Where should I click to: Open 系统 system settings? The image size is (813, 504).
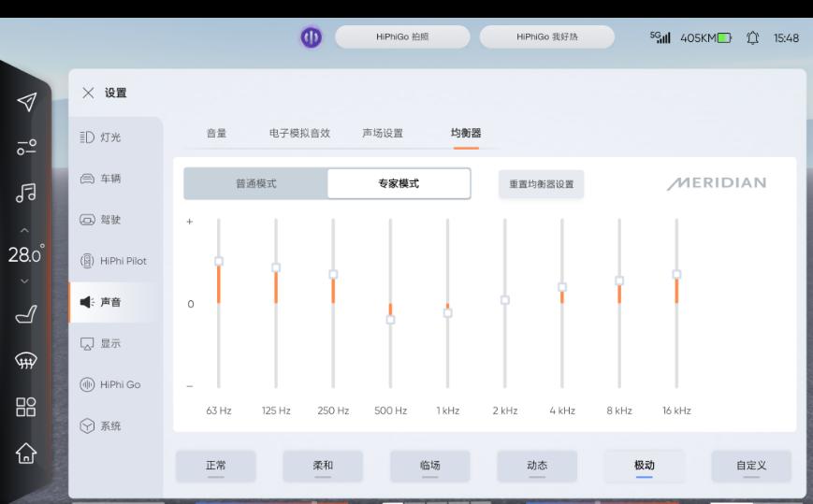115,425
